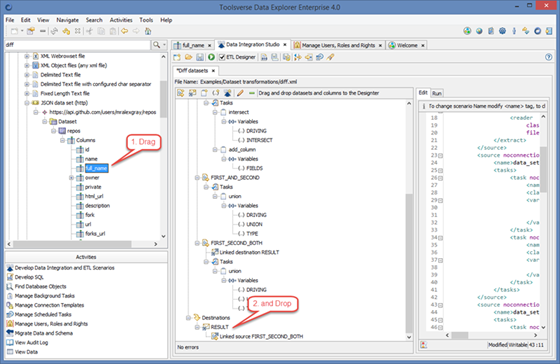Select the INTERSECT variable

click(259, 140)
